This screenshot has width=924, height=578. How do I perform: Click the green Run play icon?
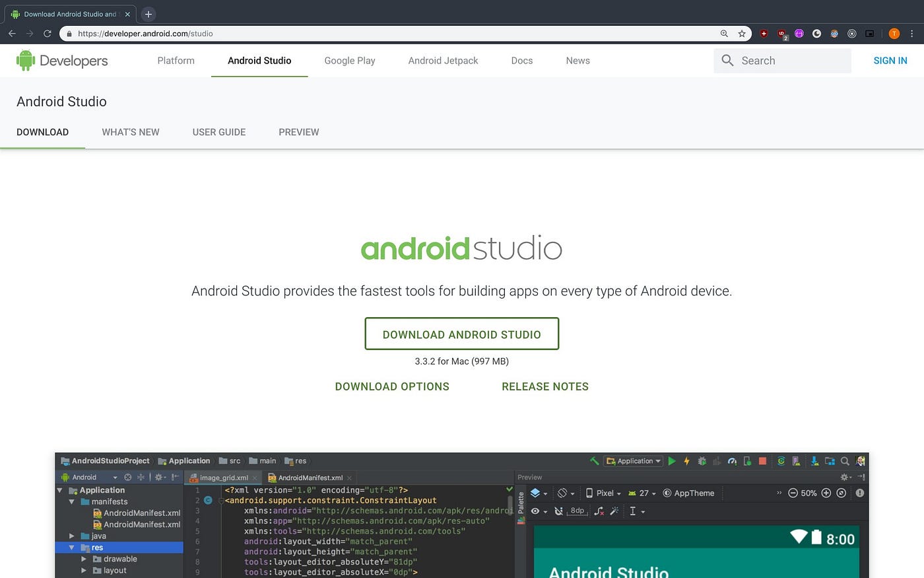[x=672, y=461]
